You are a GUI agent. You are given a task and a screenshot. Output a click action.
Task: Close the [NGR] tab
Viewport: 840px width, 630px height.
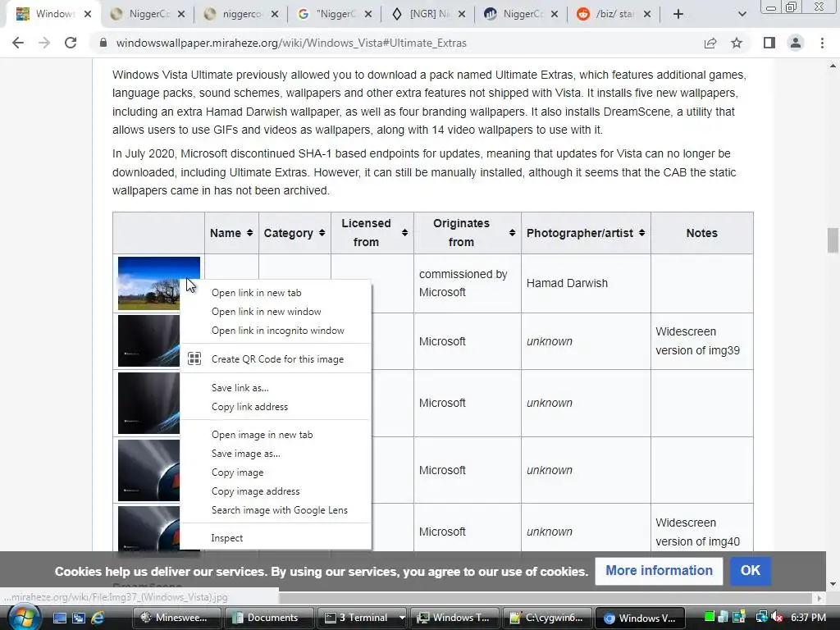(x=462, y=15)
